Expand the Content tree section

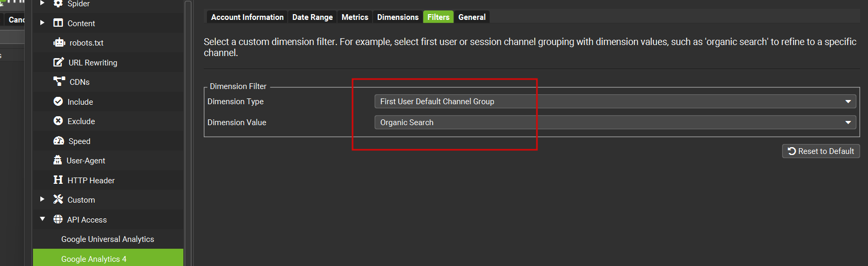click(x=42, y=23)
